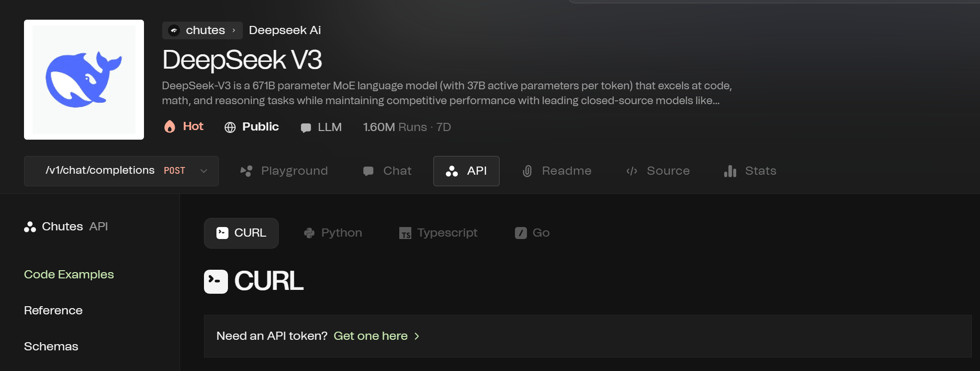
Task: Click the Chat tab bubble icon
Action: click(369, 171)
